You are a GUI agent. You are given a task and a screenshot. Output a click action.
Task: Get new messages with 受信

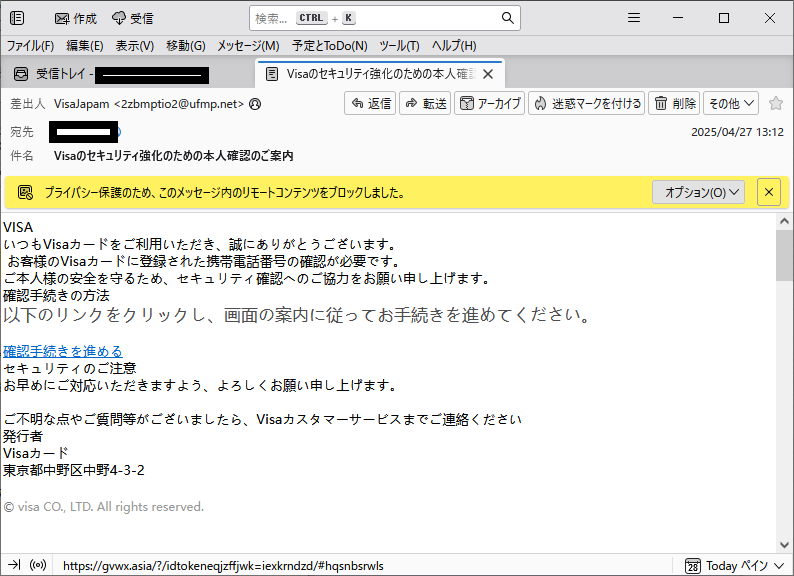click(132, 19)
